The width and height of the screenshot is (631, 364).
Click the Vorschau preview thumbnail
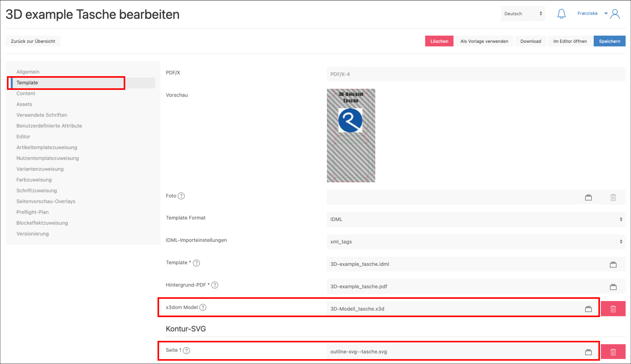pyautogui.click(x=351, y=136)
